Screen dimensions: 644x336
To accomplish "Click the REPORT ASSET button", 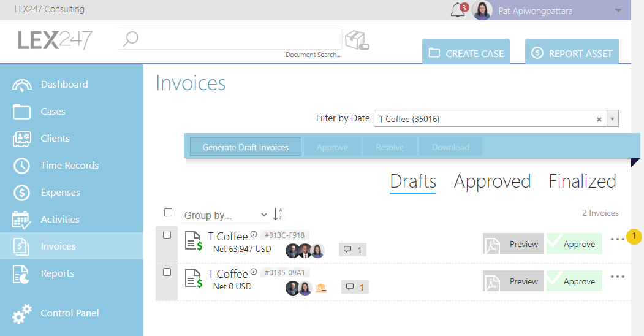I will click(572, 52).
